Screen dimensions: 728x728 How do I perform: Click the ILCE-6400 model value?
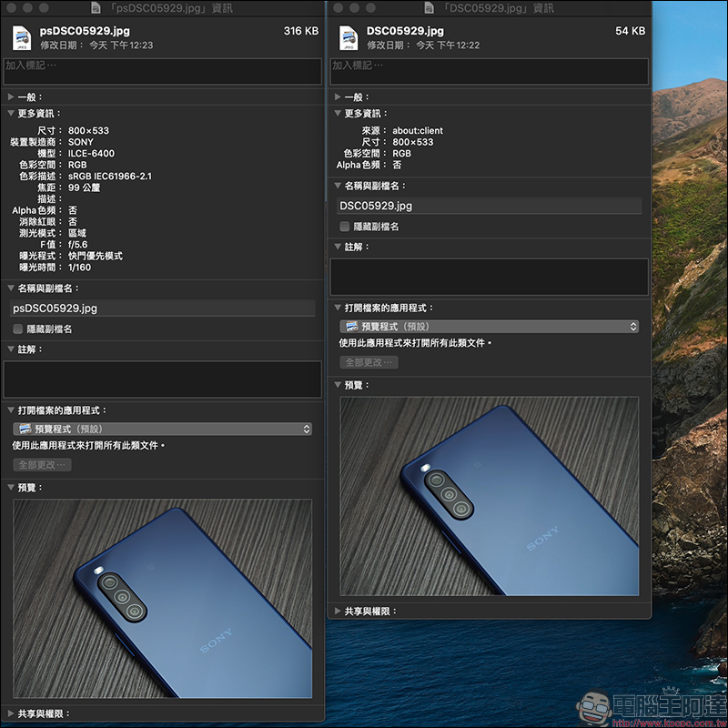click(x=91, y=153)
